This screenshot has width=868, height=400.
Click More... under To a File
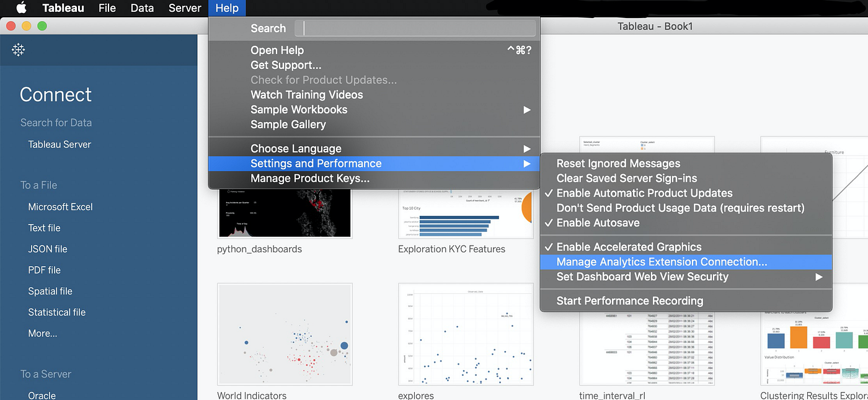43,334
